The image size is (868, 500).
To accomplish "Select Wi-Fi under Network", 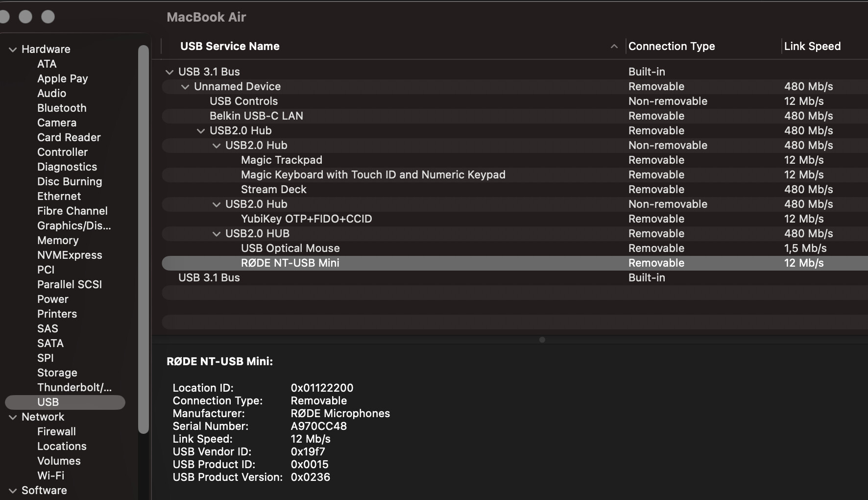I will coord(50,475).
